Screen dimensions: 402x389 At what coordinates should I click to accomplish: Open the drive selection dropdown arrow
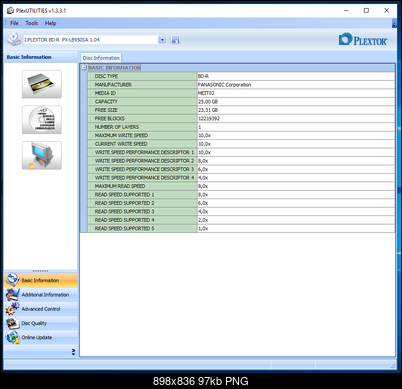162,40
